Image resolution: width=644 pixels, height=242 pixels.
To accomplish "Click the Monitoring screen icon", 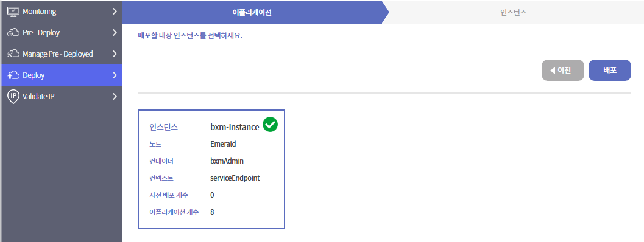I will tap(13, 12).
